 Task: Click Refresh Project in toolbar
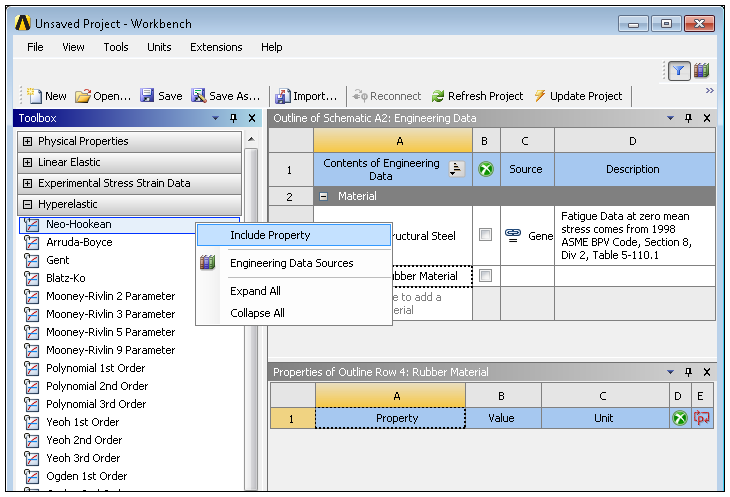pos(477,96)
